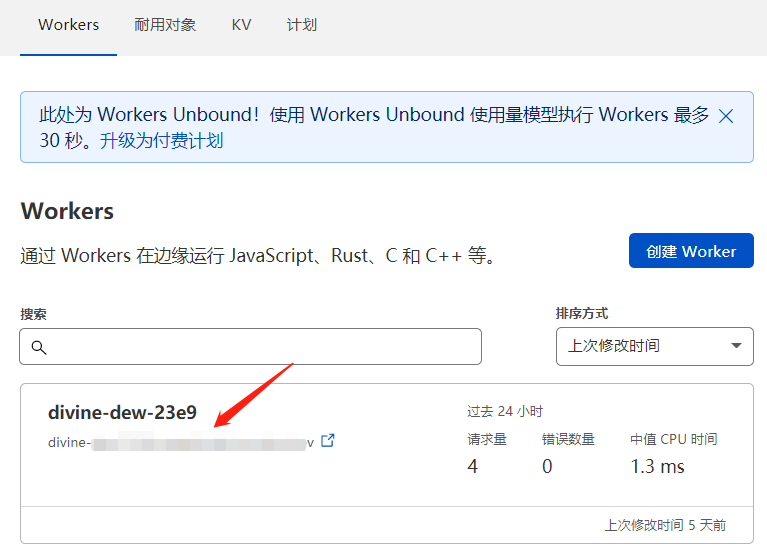
Task: Dismiss the Workers Unbound banner
Action: coord(726,116)
